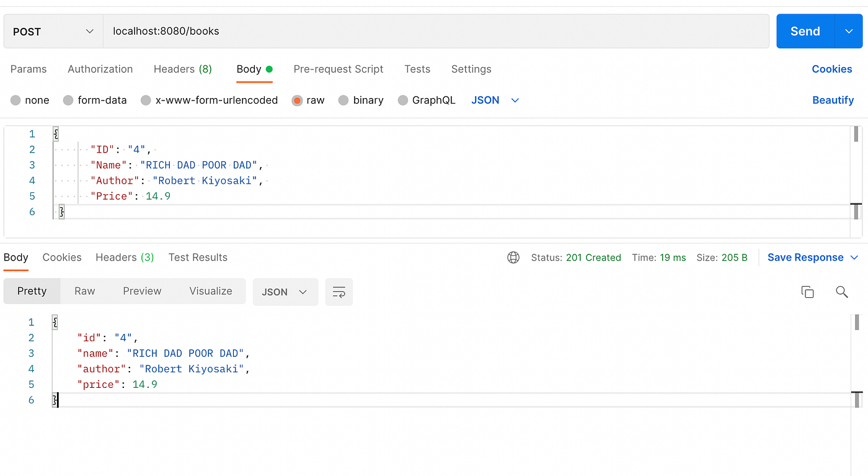
Task: Open the JSON body format dropdown
Action: click(x=495, y=101)
